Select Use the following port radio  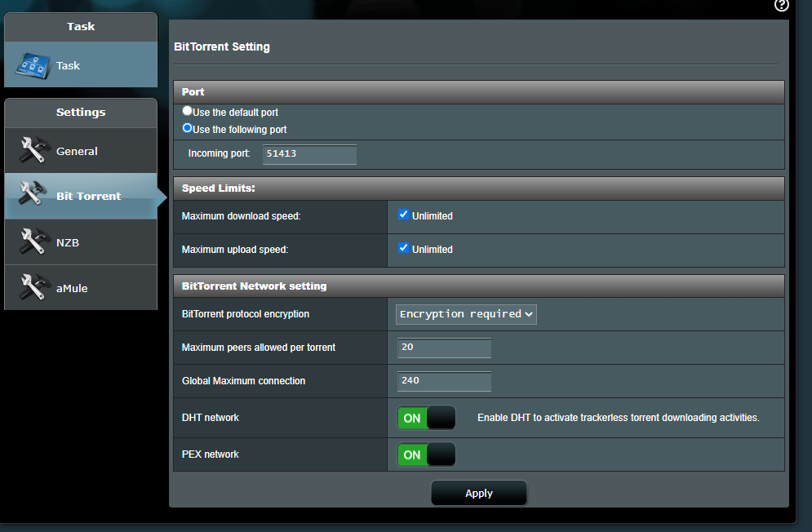point(187,128)
